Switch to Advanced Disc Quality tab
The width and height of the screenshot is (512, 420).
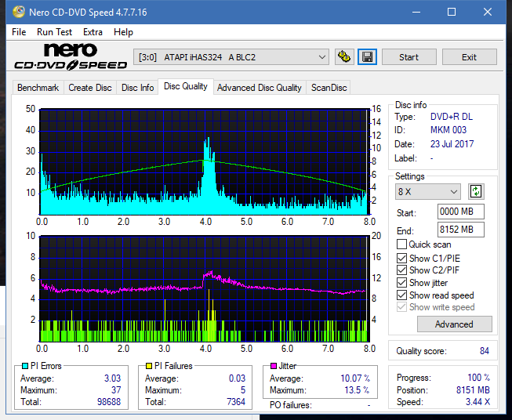click(x=260, y=88)
